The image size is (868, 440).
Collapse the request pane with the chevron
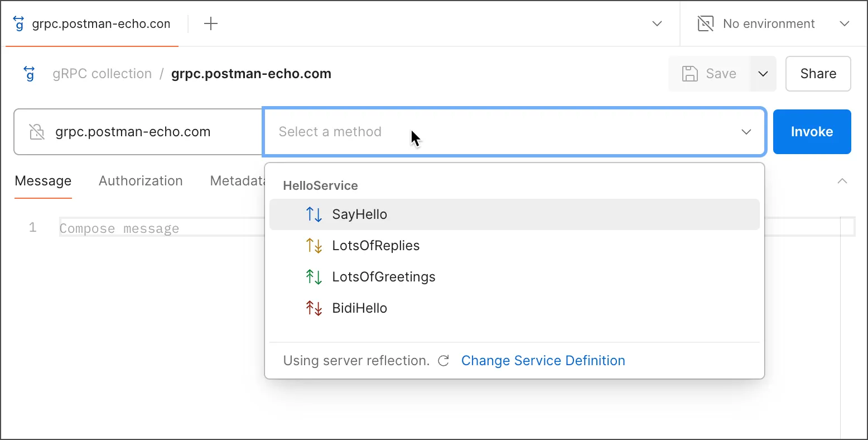842,181
